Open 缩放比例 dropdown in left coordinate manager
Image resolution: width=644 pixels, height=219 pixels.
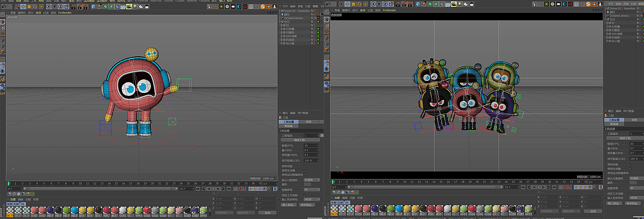pyautogui.click(x=246, y=212)
